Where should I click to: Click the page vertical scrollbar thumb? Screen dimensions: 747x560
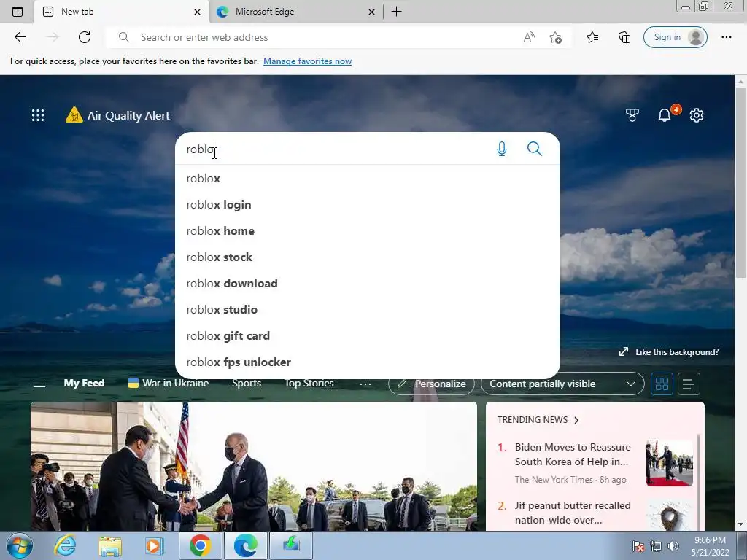tap(740, 182)
